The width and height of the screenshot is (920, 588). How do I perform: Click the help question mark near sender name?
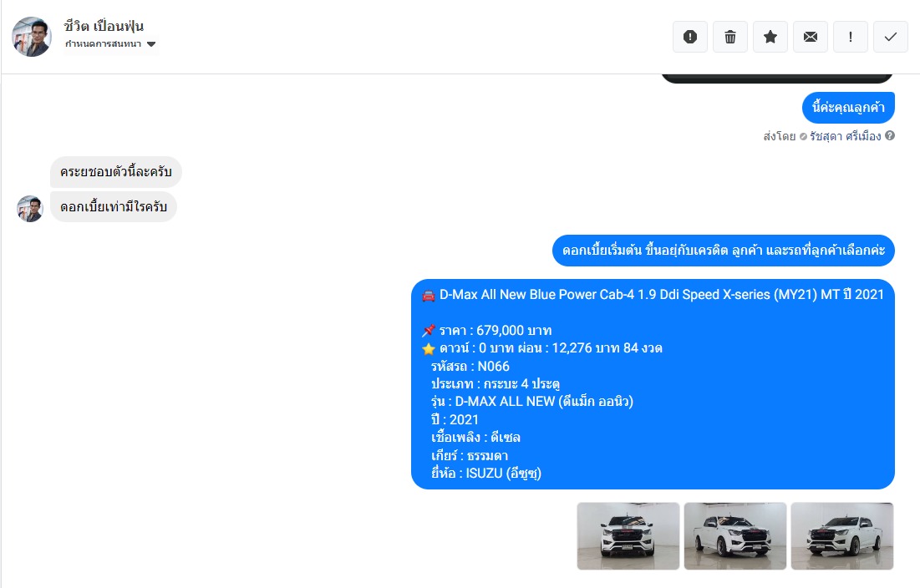890,135
